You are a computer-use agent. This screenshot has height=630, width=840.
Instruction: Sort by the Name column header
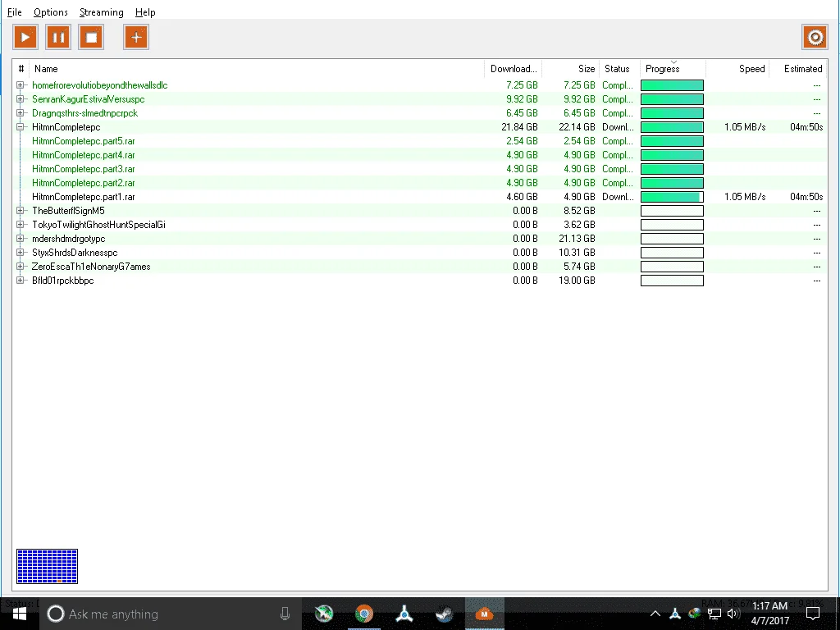point(257,69)
